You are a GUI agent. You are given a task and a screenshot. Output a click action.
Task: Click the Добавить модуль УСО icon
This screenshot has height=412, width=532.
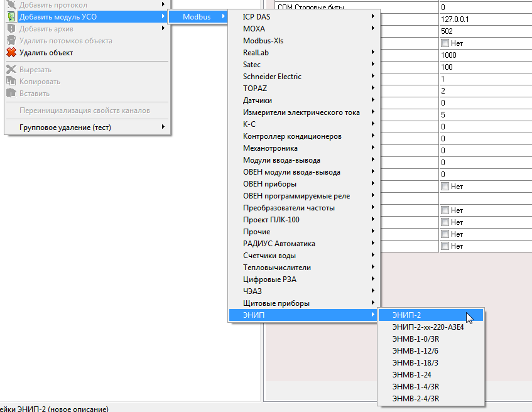[x=11, y=16]
